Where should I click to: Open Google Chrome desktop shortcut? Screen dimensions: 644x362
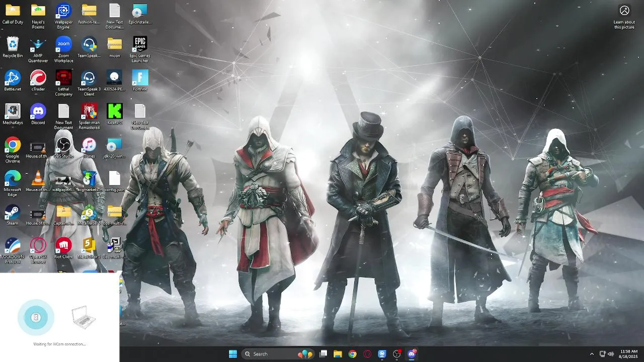[13, 150]
